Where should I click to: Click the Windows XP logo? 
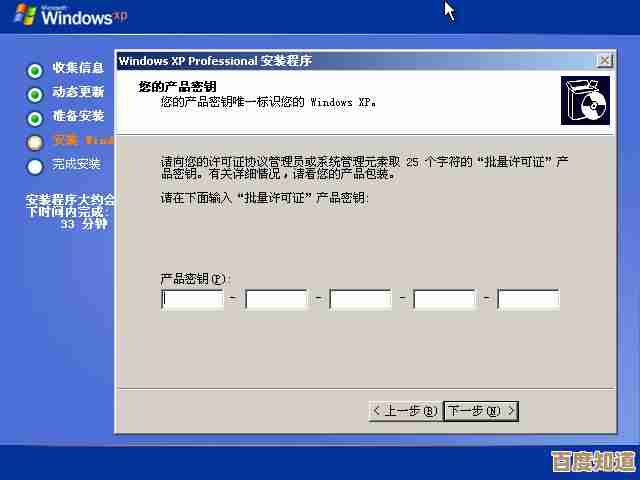pyautogui.click(x=71, y=16)
